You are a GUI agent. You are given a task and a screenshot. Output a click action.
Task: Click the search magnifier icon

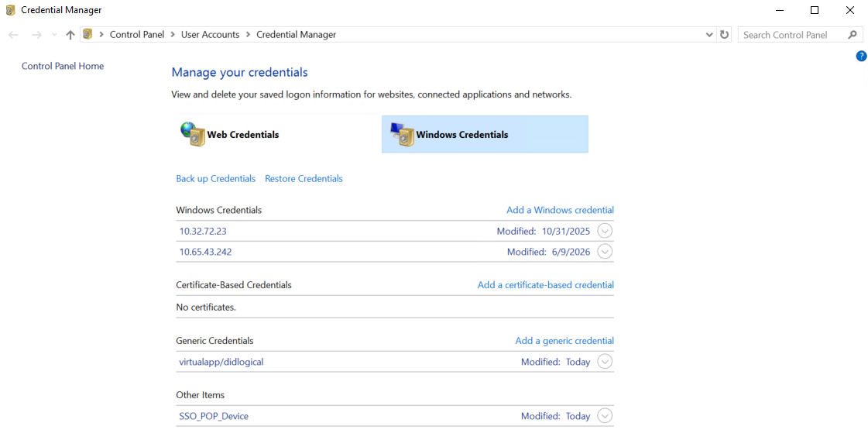coord(853,34)
